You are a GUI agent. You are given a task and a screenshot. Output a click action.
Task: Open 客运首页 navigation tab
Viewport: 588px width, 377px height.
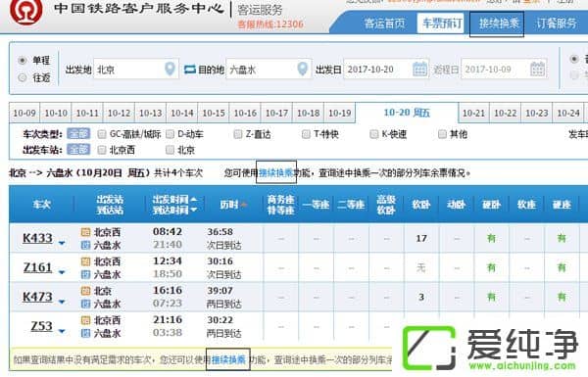(385, 24)
